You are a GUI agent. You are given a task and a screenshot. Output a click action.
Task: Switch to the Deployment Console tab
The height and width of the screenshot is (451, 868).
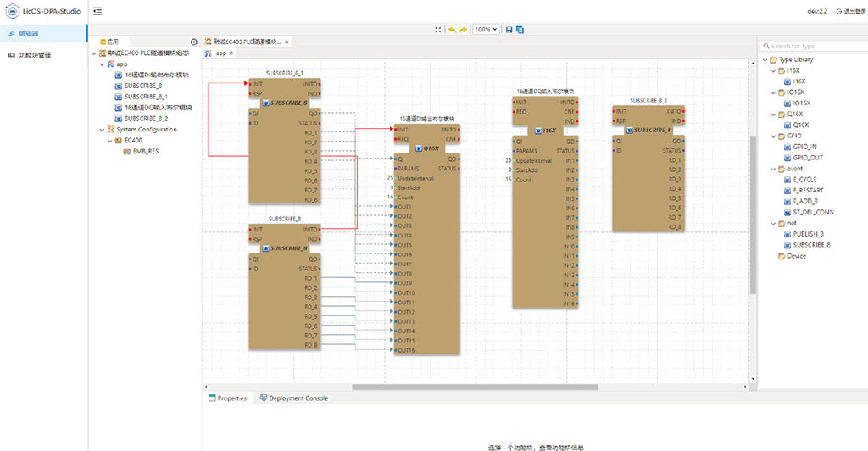coord(293,398)
